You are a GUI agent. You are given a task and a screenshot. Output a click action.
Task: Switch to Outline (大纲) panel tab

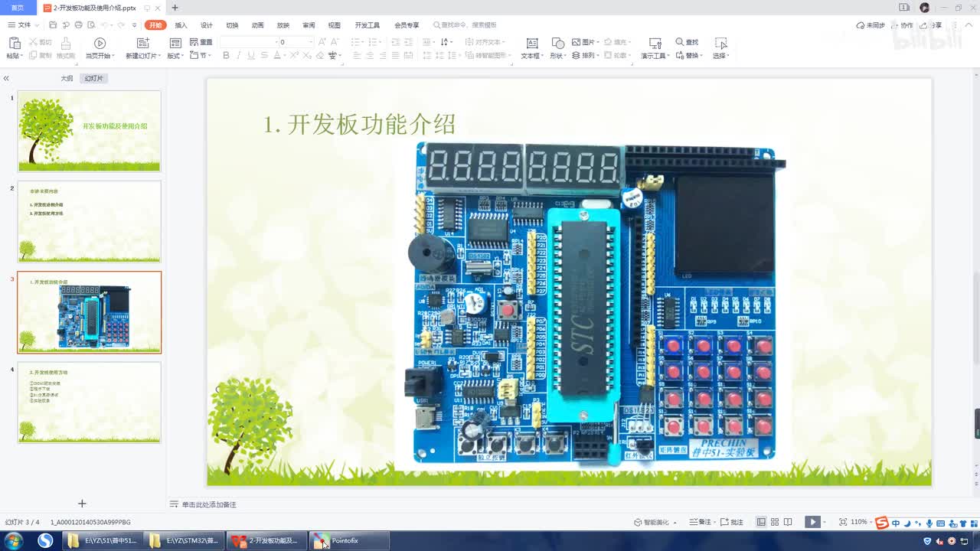click(67, 78)
